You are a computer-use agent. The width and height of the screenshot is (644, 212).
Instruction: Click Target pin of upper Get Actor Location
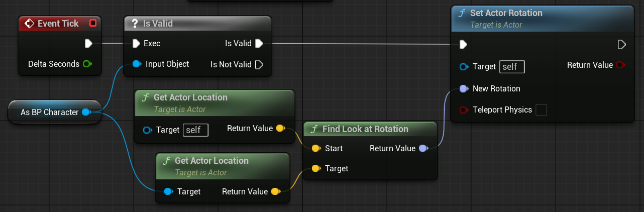[147, 130]
